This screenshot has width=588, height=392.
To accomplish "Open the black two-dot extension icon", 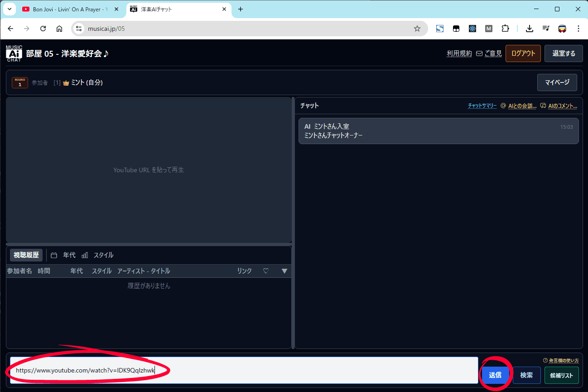I will [x=456, y=29].
